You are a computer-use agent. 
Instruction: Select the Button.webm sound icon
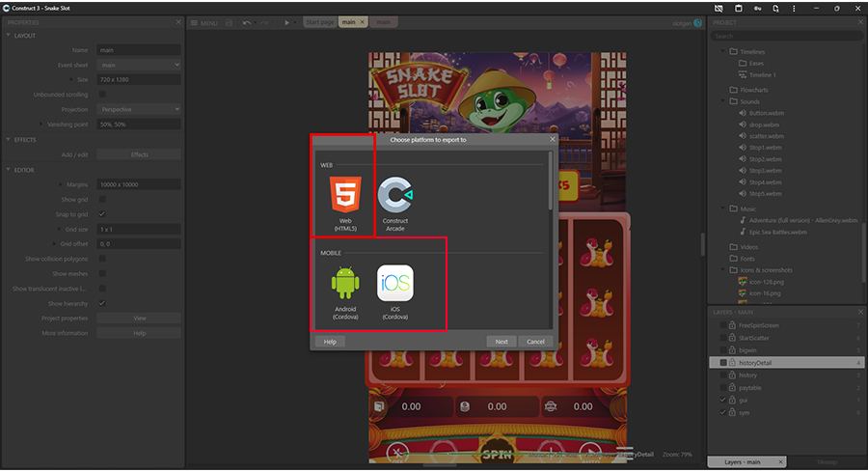743,113
